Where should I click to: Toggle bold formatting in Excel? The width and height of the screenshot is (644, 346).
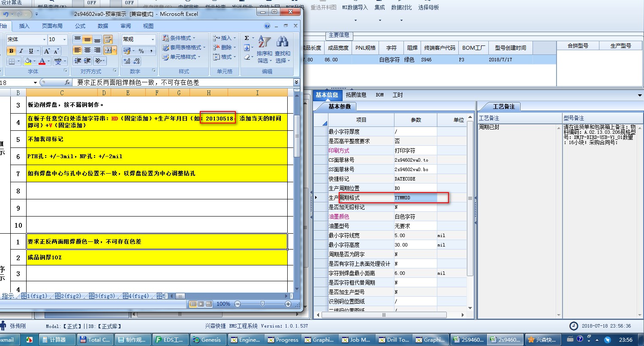tap(12, 51)
